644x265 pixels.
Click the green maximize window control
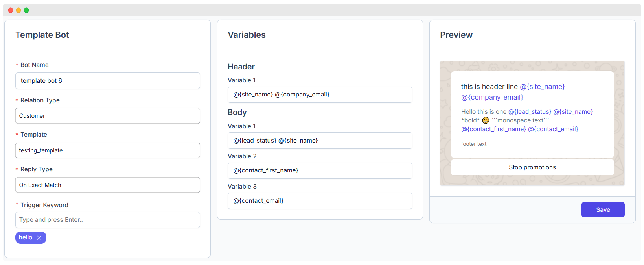pyautogui.click(x=26, y=10)
